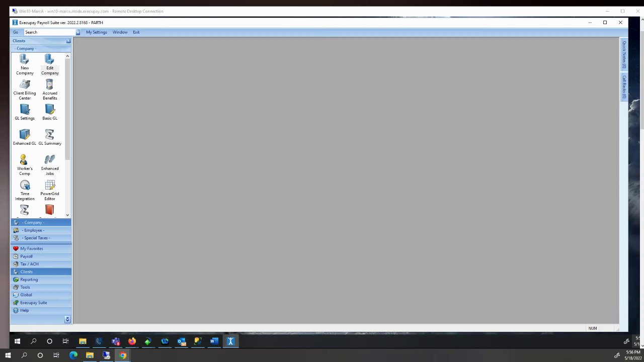Open navigation pane options chevron at bottom

tap(67, 319)
